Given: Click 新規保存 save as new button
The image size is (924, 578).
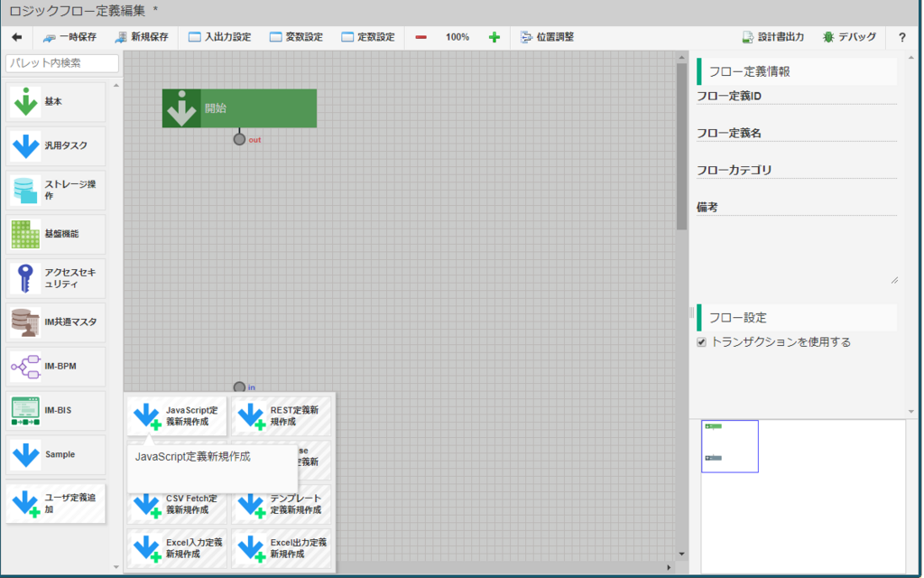Looking at the screenshot, I should [x=142, y=37].
